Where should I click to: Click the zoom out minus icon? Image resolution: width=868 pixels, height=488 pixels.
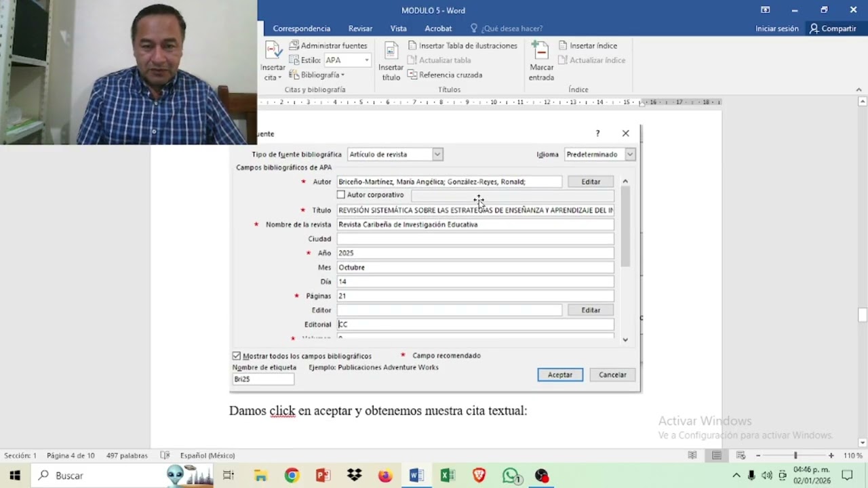758,455
